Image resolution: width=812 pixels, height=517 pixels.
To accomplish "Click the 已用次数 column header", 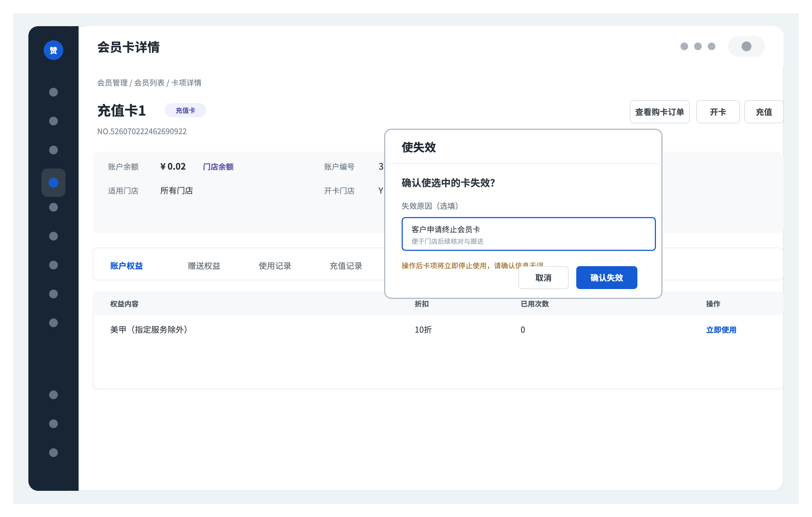I will click(535, 304).
